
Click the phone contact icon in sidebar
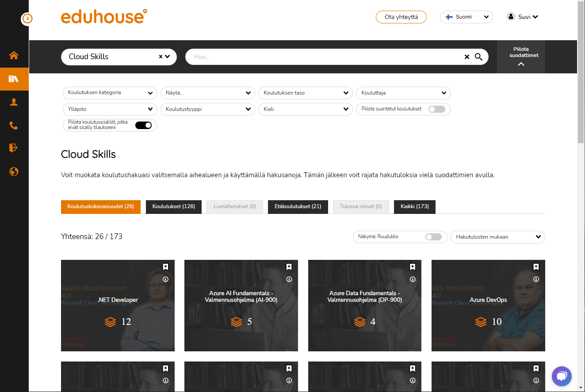pos(14,126)
